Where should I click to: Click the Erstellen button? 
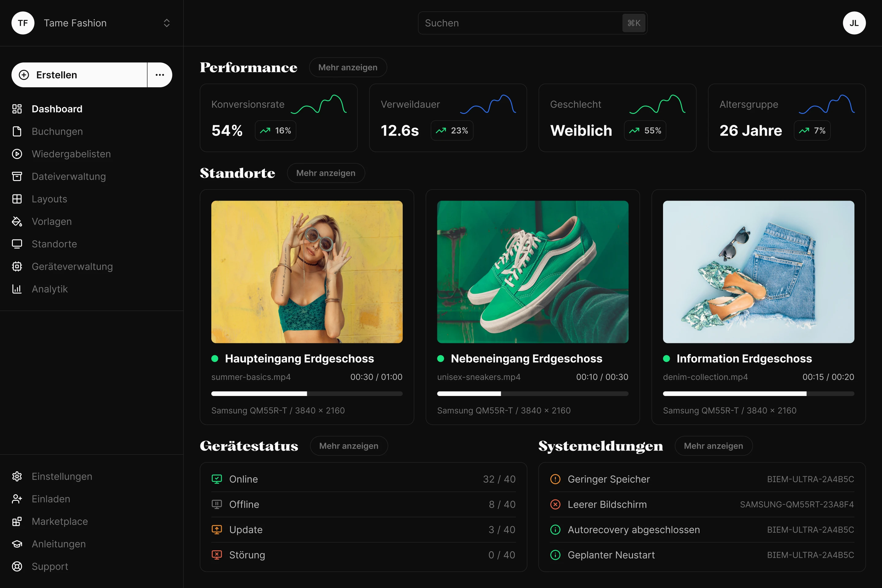click(x=79, y=75)
